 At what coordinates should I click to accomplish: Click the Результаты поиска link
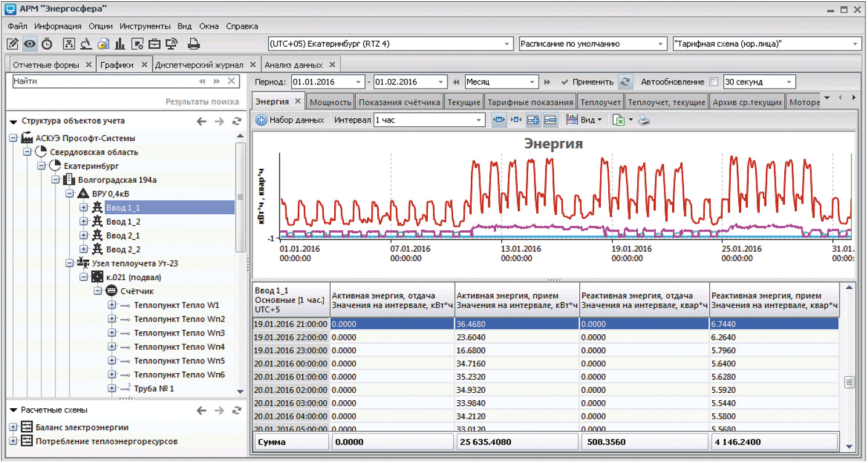pyautogui.click(x=202, y=102)
